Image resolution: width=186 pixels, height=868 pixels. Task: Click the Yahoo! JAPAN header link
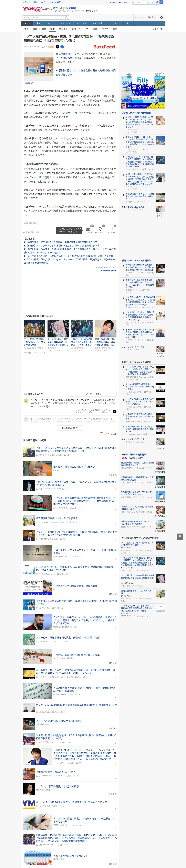tap(116, 2)
